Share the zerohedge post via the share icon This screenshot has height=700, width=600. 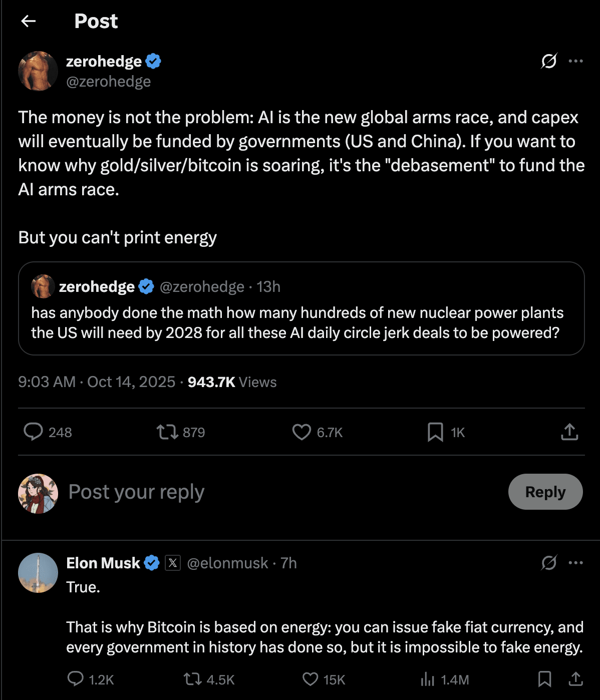point(569,432)
